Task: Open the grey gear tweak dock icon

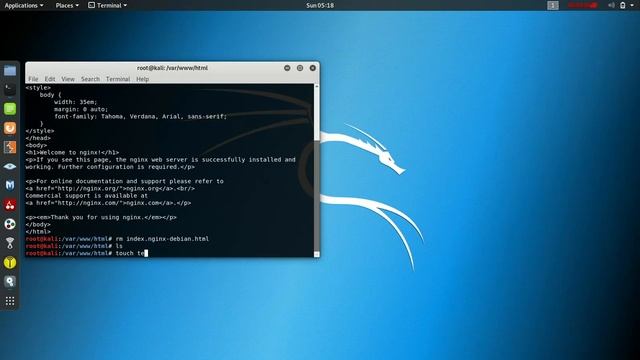Action: tap(10, 282)
